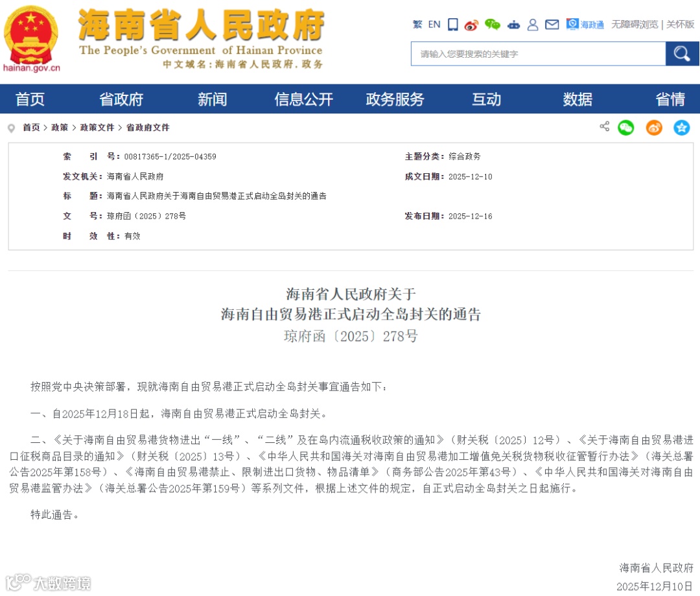Share to QZone using the blue star icon
This screenshot has height=596, width=700.
tap(682, 127)
